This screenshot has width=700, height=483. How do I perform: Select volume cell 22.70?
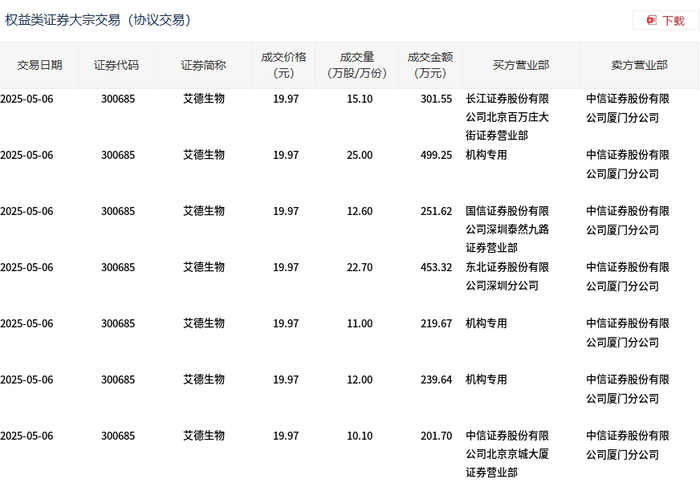[360, 267]
